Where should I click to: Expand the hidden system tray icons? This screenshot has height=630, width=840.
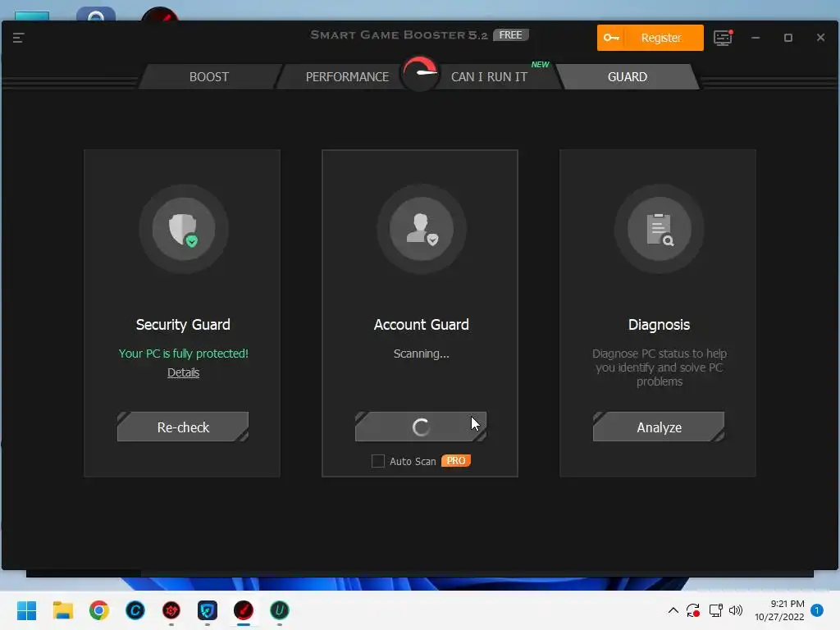click(673, 610)
